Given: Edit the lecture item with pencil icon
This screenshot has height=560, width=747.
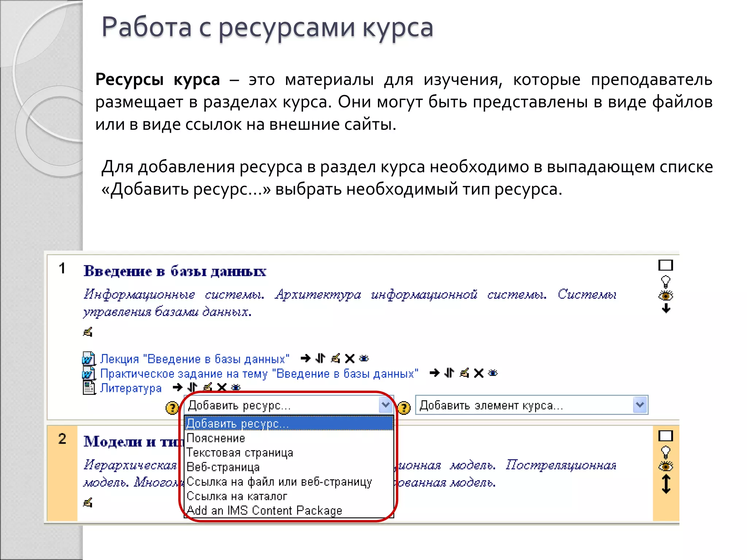Looking at the screenshot, I should (336, 359).
